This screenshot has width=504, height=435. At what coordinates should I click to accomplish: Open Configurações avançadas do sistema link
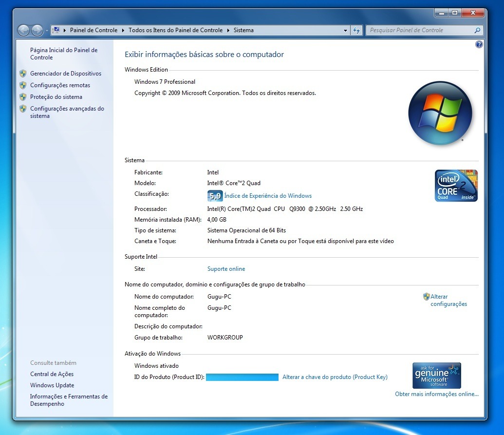pos(67,112)
